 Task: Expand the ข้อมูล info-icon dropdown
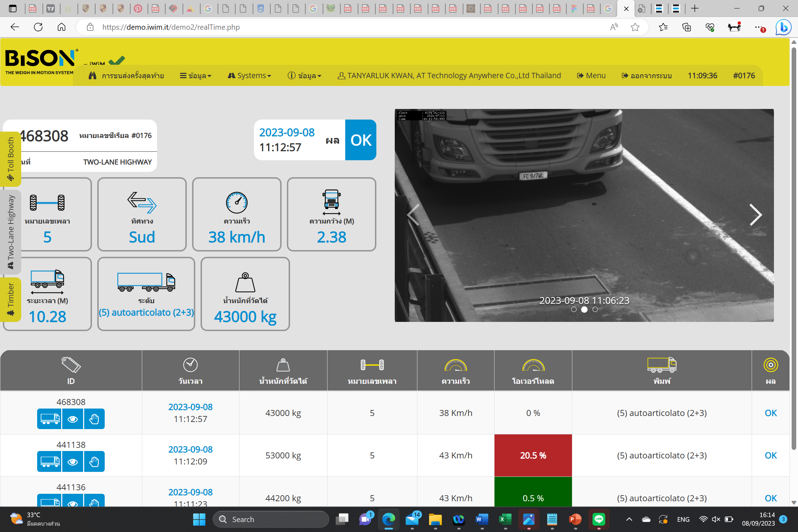click(305, 76)
